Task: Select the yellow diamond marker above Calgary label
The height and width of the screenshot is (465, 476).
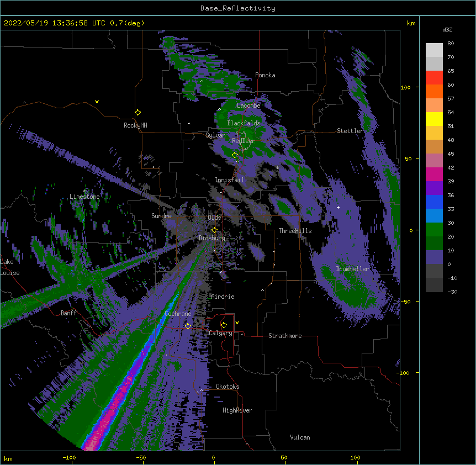Action: (x=224, y=325)
